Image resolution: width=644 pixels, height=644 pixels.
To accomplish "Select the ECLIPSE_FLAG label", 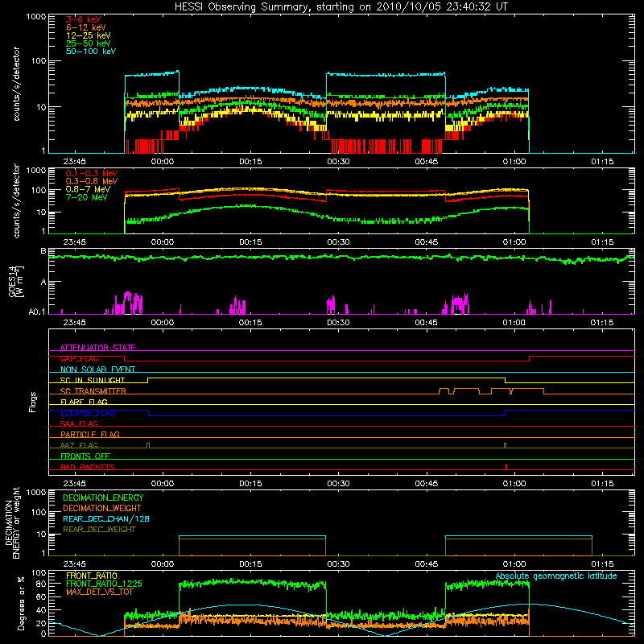I will pos(88,413).
